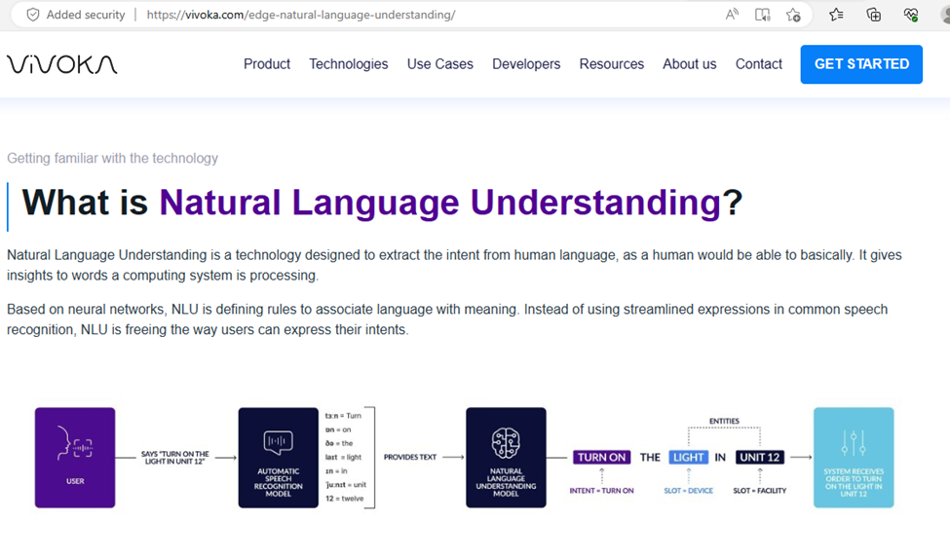The height and width of the screenshot is (560, 950).
Task: Open the Product menu
Action: pyautogui.click(x=267, y=64)
